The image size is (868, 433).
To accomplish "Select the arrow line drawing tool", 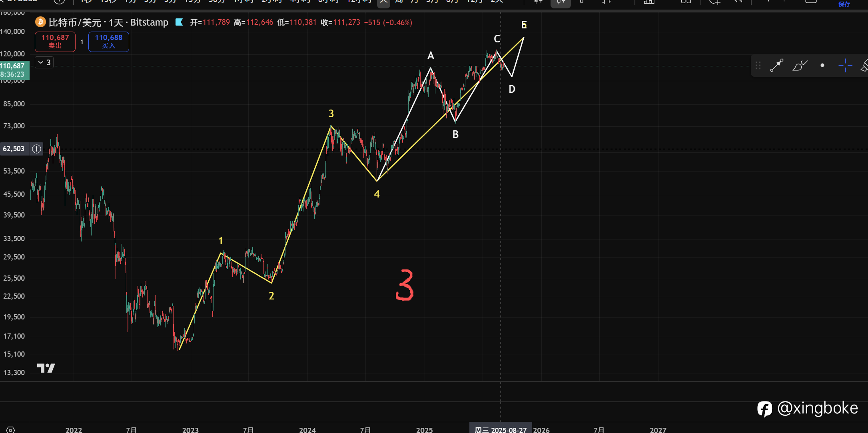I will (x=776, y=65).
